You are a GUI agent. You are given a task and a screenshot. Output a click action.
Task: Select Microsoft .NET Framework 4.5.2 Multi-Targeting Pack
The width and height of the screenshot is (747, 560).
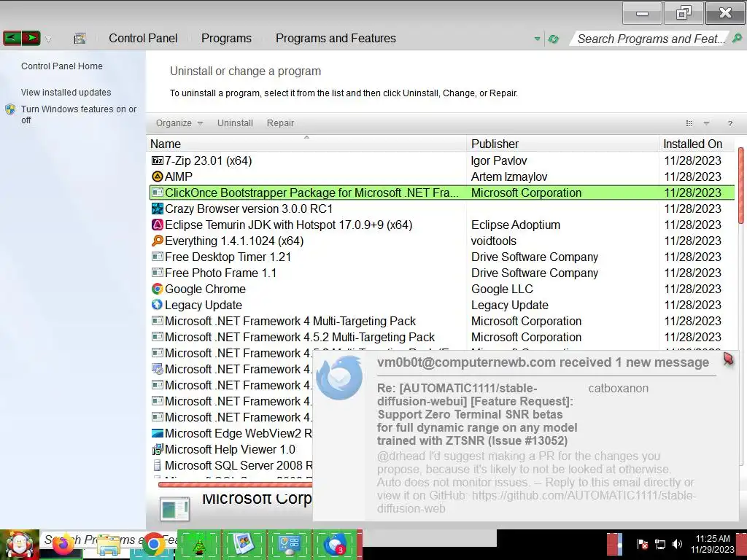(x=300, y=338)
